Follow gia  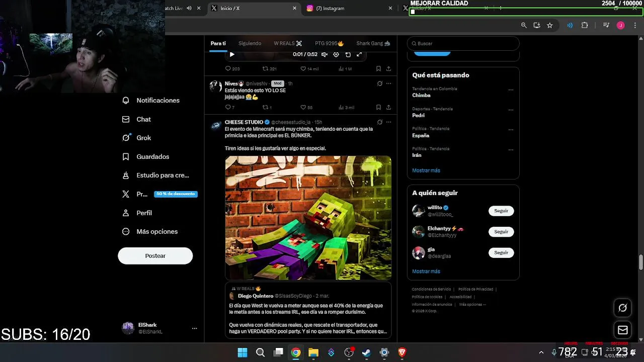pyautogui.click(x=501, y=252)
